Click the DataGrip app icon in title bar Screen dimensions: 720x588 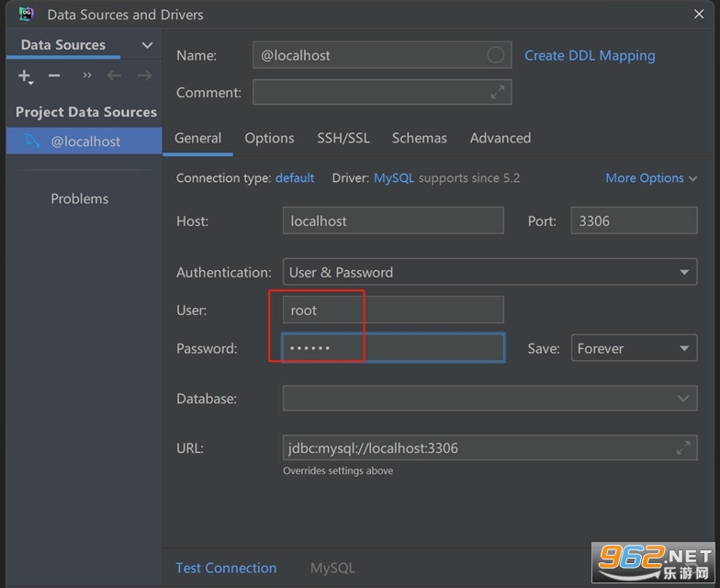tap(26, 15)
